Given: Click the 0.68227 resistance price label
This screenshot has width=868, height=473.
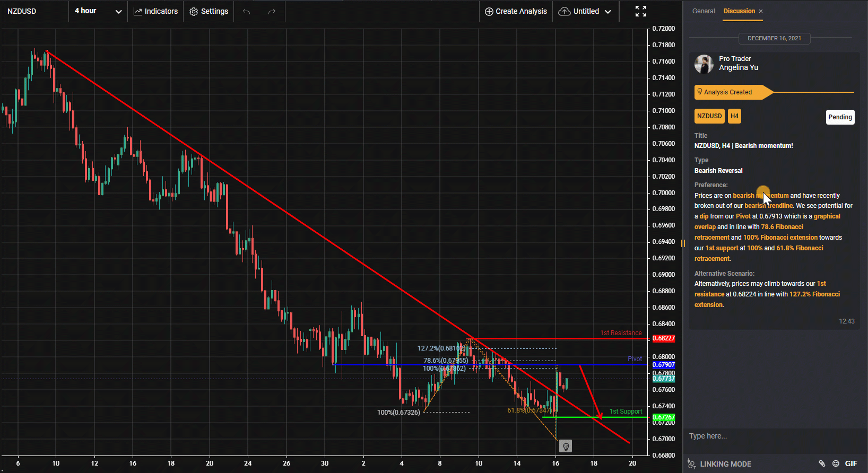Looking at the screenshot, I should (663, 338).
